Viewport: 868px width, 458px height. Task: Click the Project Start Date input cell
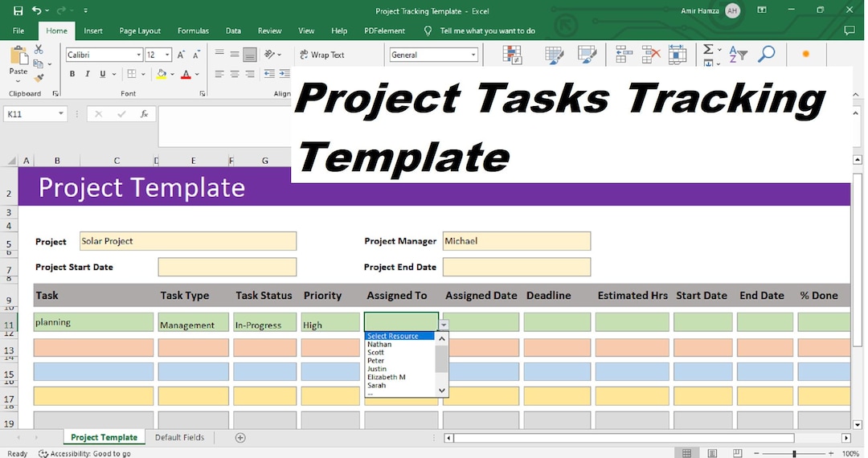click(x=227, y=267)
